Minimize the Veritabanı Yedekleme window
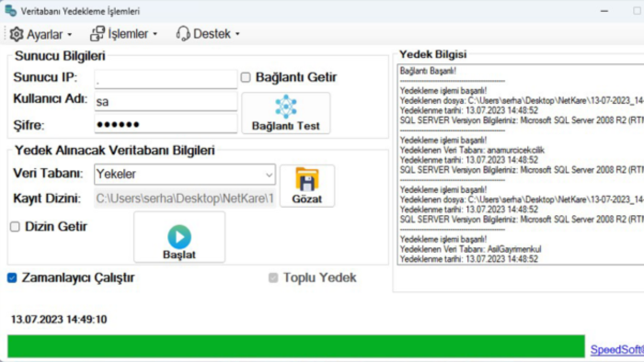This screenshot has height=362, width=644. [x=604, y=11]
